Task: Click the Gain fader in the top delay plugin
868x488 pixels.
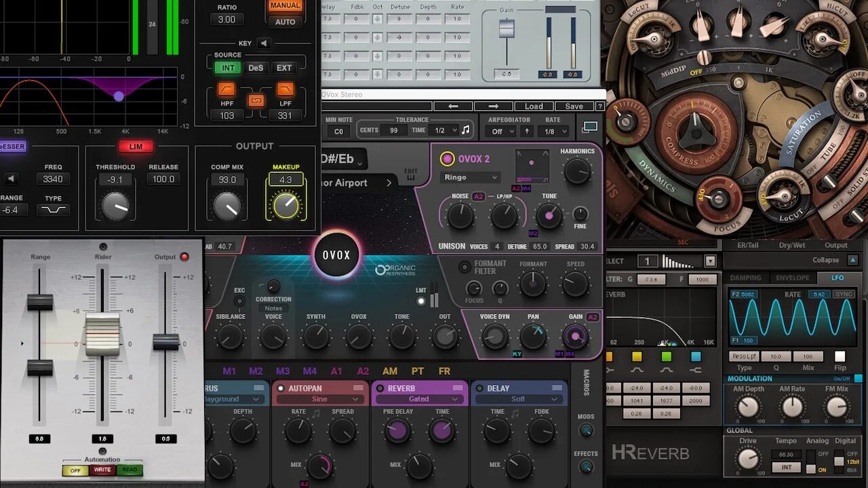Action: pyautogui.click(x=507, y=28)
